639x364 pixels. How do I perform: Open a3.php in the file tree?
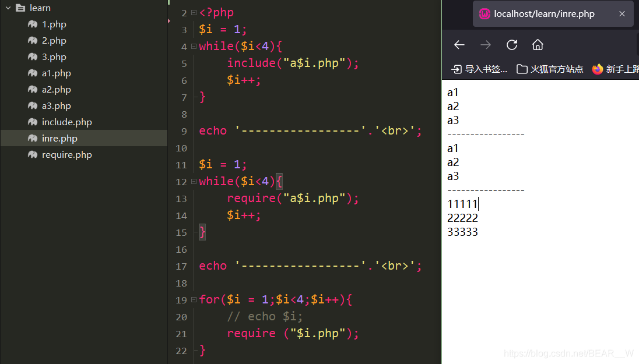(56, 106)
